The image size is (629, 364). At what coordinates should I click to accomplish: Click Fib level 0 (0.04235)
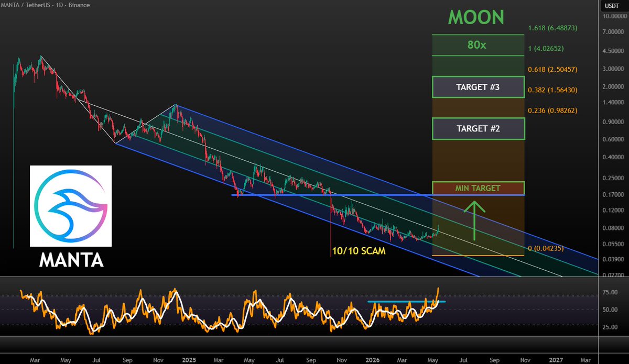[x=546, y=248]
